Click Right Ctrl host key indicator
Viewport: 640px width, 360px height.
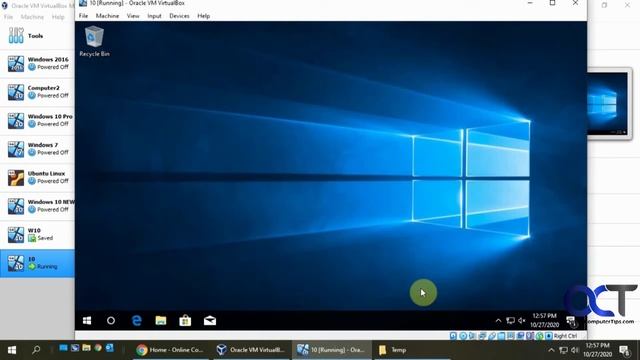pyautogui.click(x=565, y=336)
